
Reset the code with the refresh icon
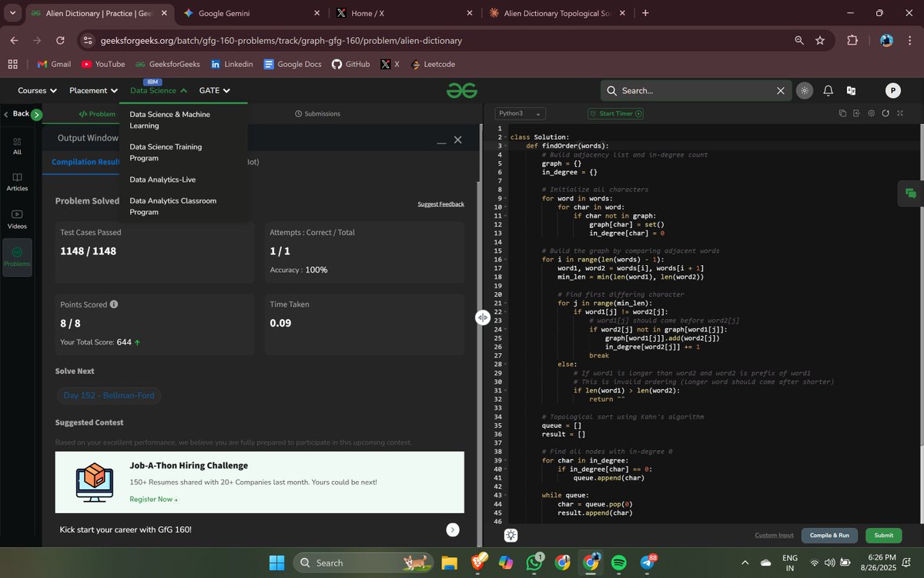(x=885, y=113)
